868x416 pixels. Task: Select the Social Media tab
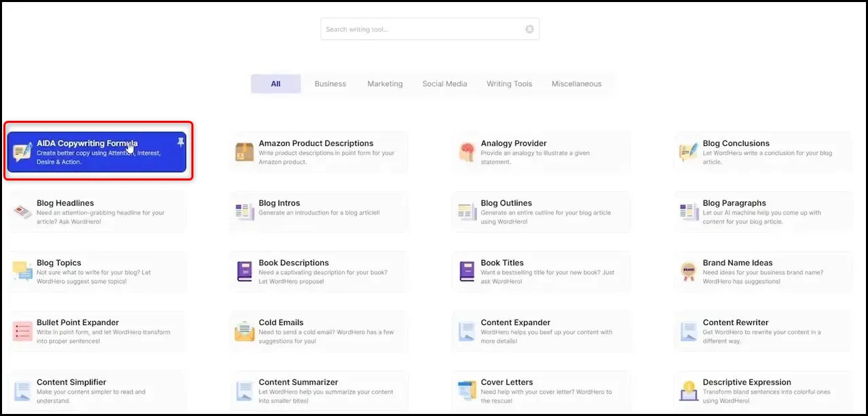(445, 83)
